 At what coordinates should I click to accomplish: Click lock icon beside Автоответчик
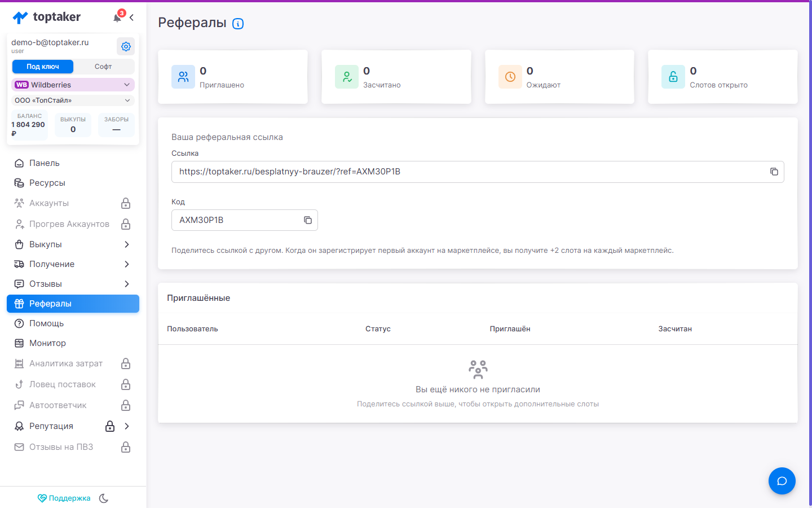tap(126, 405)
